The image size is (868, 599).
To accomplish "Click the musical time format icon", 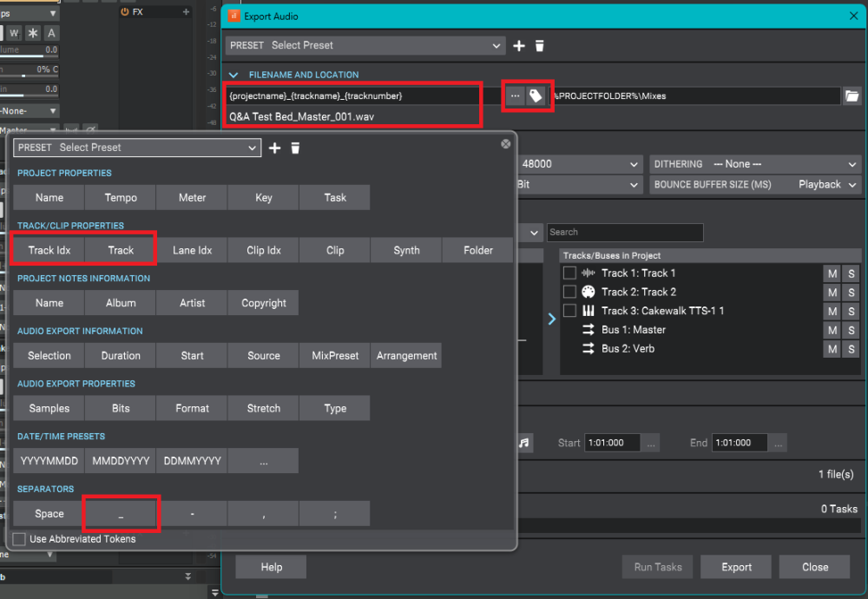I will coord(523,443).
